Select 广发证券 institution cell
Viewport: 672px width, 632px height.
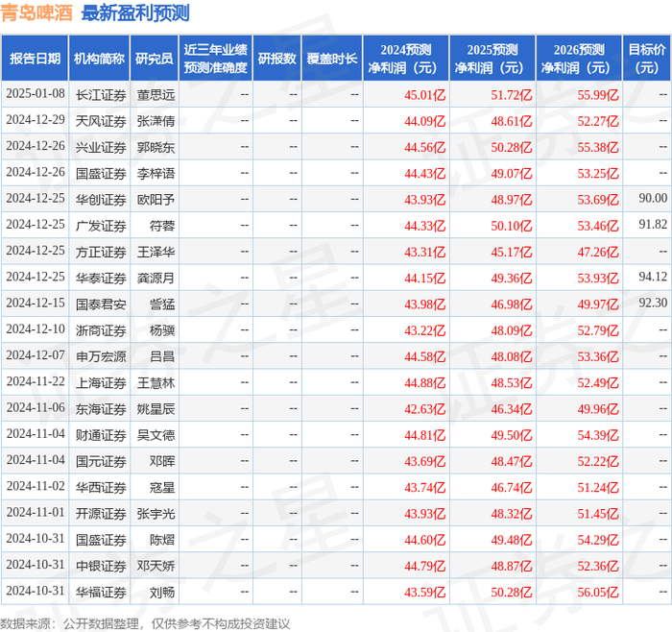101,226
